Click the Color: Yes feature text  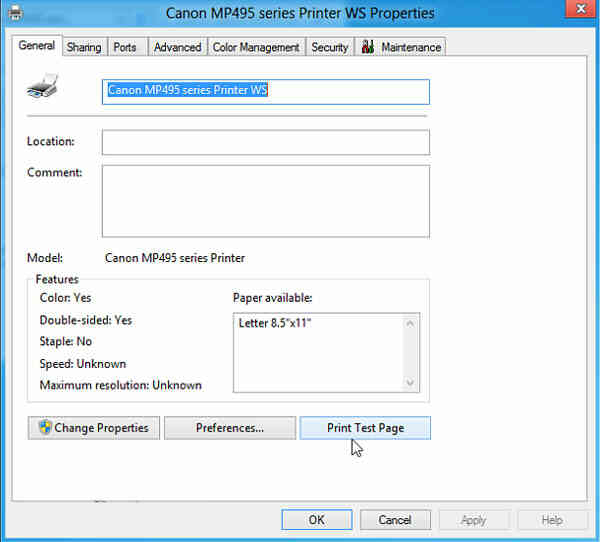(65, 298)
